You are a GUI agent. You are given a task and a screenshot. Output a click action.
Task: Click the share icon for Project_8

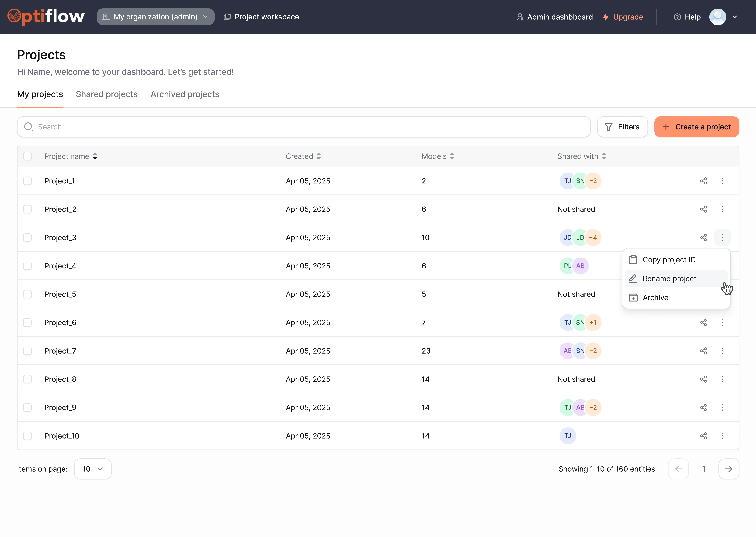point(703,379)
